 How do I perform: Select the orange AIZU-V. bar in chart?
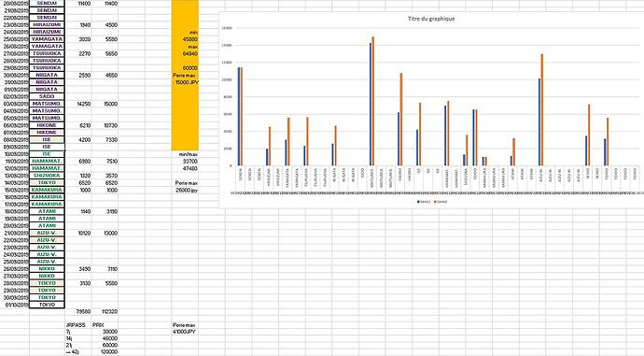pyautogui.click(x=542, y=109)
